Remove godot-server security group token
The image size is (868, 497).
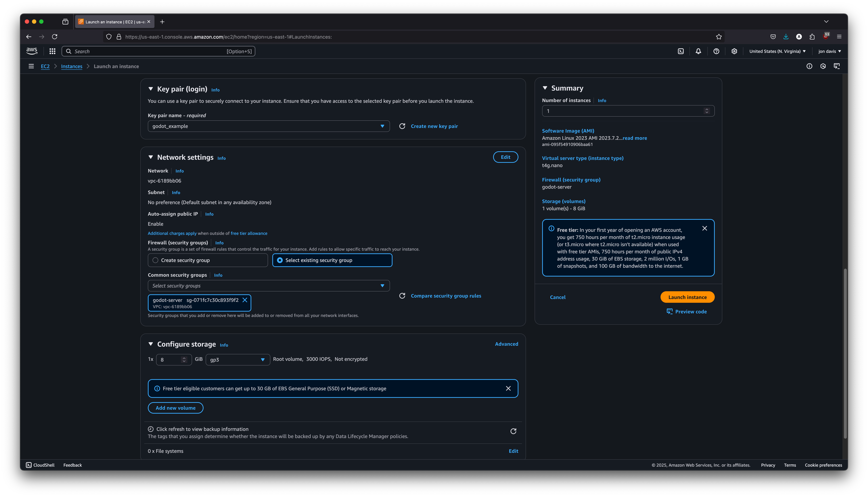[245, 300]
